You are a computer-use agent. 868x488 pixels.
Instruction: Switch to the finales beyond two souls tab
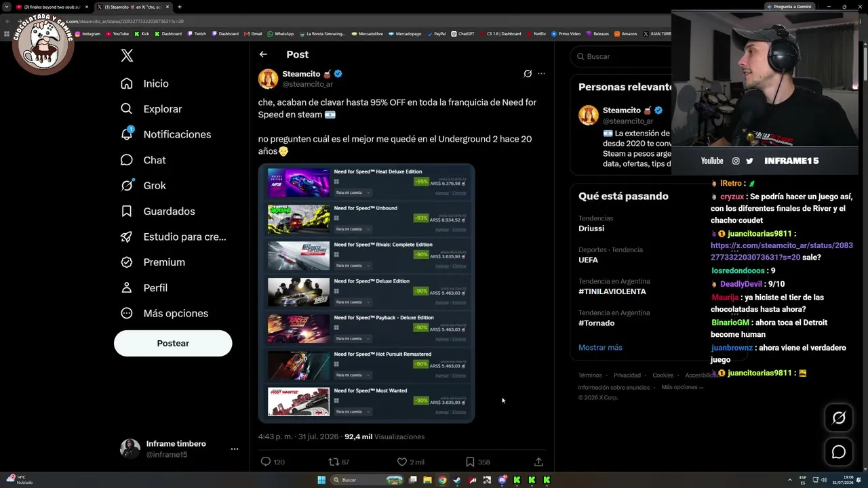point(52,7)
